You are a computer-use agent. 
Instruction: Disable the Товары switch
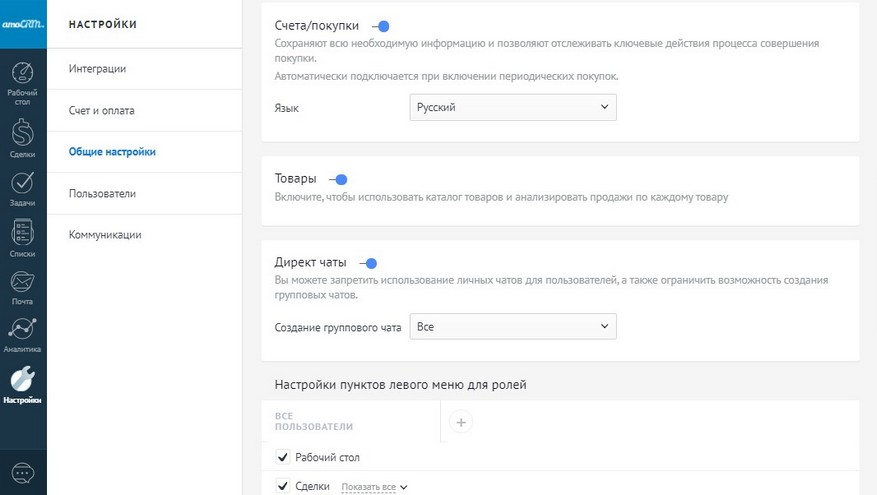point(338,179)
